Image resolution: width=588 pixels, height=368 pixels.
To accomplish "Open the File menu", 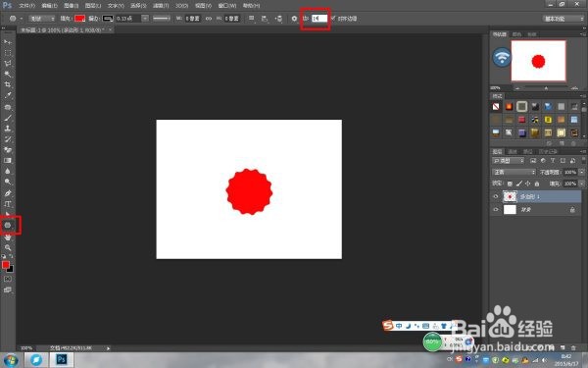I will point(26,6).
